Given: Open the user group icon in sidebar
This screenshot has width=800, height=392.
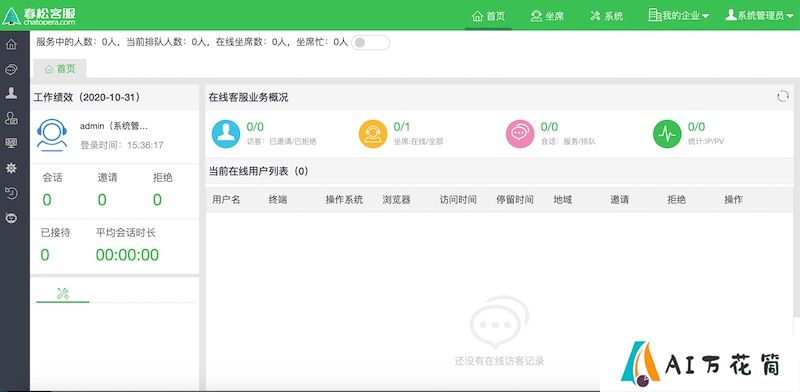Looking at the screenshot, I should tap(11, 119).
